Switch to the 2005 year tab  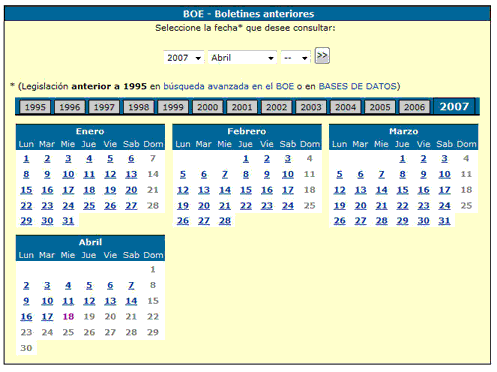[x=380, y=107]
